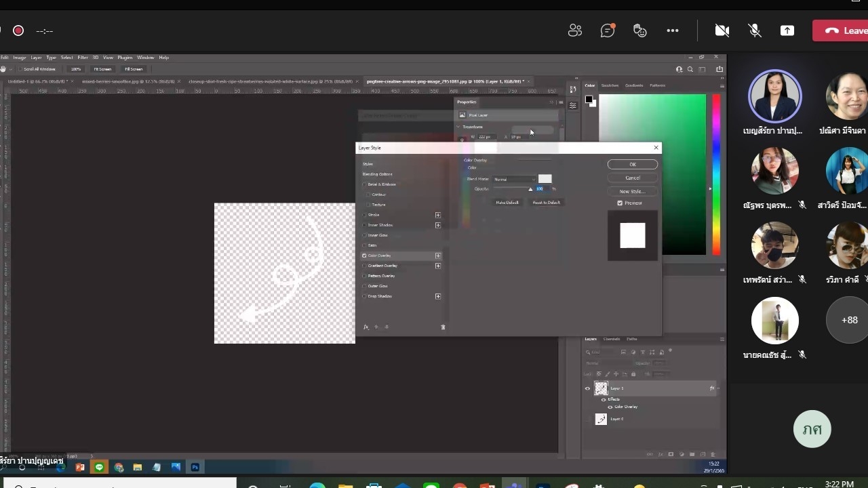
Task: Toggle the Preview checkbox
Action: 620,203
